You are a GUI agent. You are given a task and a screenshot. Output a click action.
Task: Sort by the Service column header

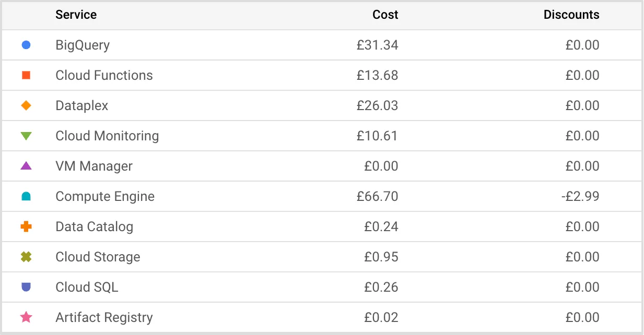[x=76, y=15]
